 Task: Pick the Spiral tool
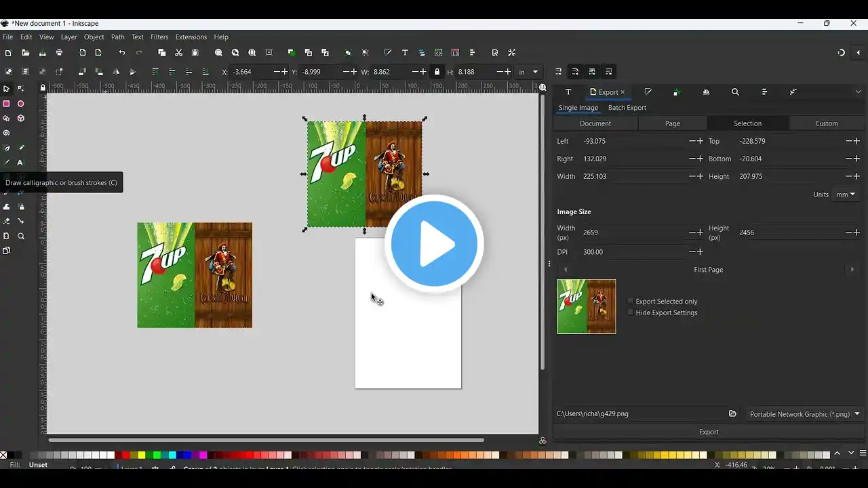pyautogui.click(x=7, y=133)
